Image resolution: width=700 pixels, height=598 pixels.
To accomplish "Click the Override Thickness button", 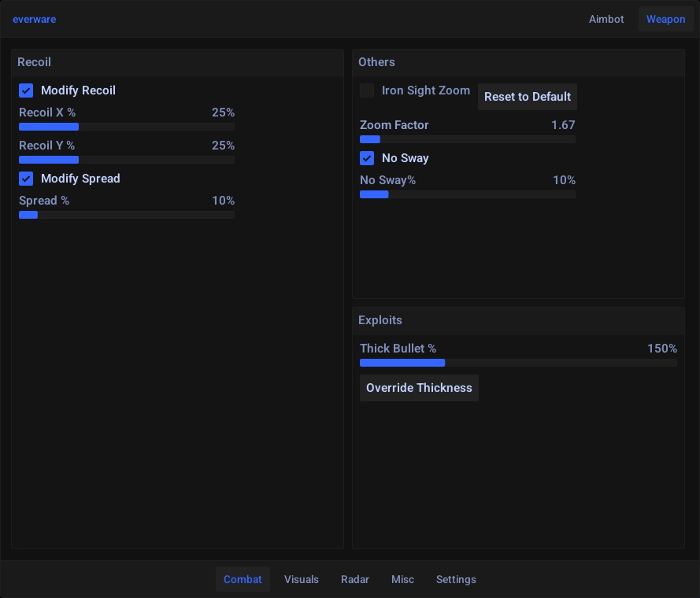I will [419, 388].
